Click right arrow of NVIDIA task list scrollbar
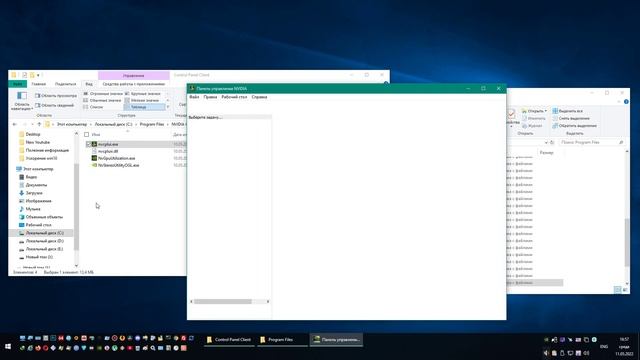Screen dimensions: 640x360 (x=268, y=302)
